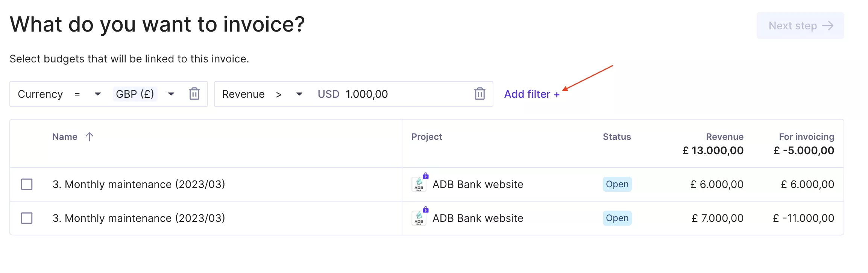The image size is (868, 273).
Task: Click ADB Bank project logo in second row
Action: 419,218
